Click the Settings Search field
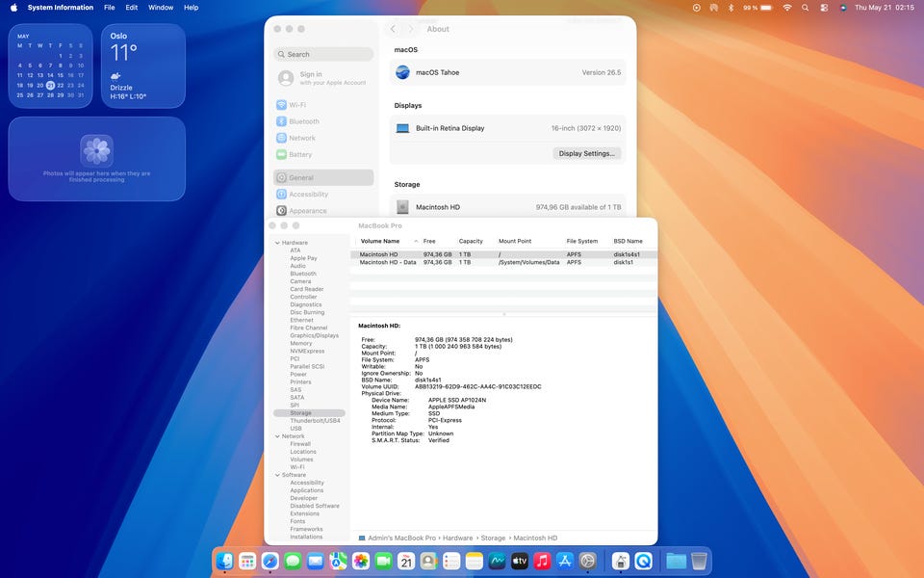Viewport: 924px width, 578px height. pos(323,54)
